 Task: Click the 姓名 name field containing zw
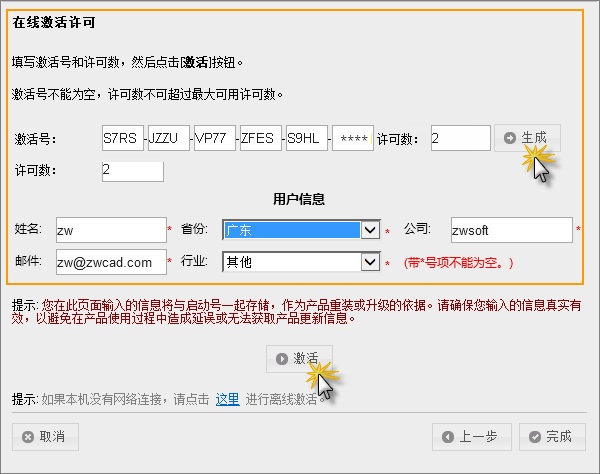(x=110, y=230)
